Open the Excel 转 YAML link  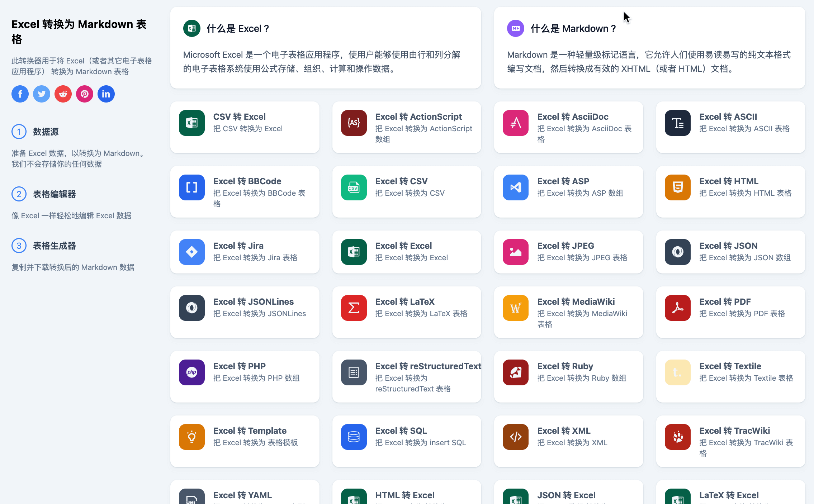[x=242, y=495]
